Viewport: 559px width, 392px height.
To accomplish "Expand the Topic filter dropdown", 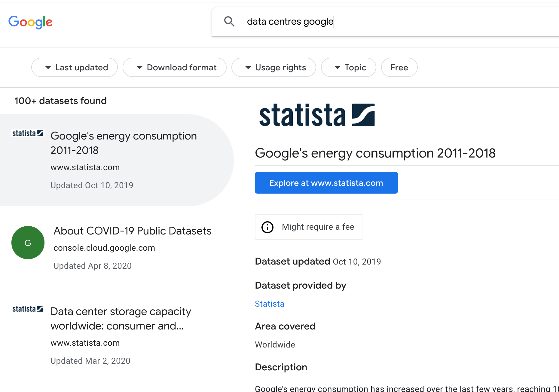I will coord(349,67).
